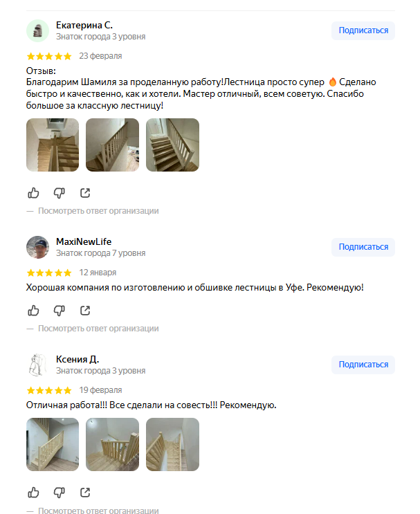The width and height of the screenshot is (420, 514).
Task: Expand organization reply under Екатерина's review
Action: coord(98,211)
